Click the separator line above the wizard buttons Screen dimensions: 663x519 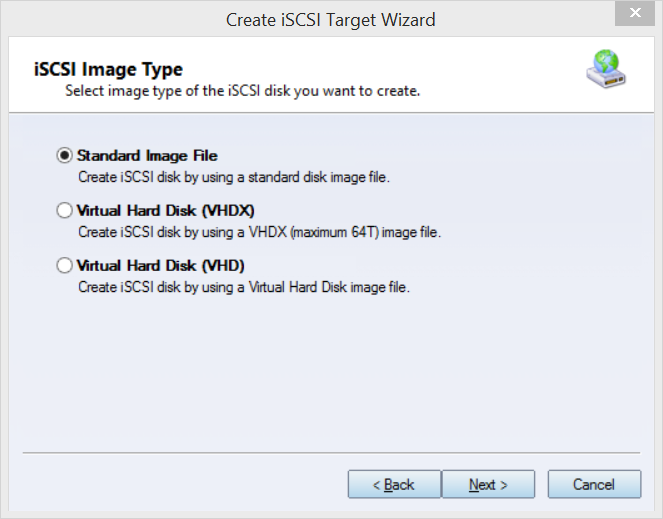332,453
